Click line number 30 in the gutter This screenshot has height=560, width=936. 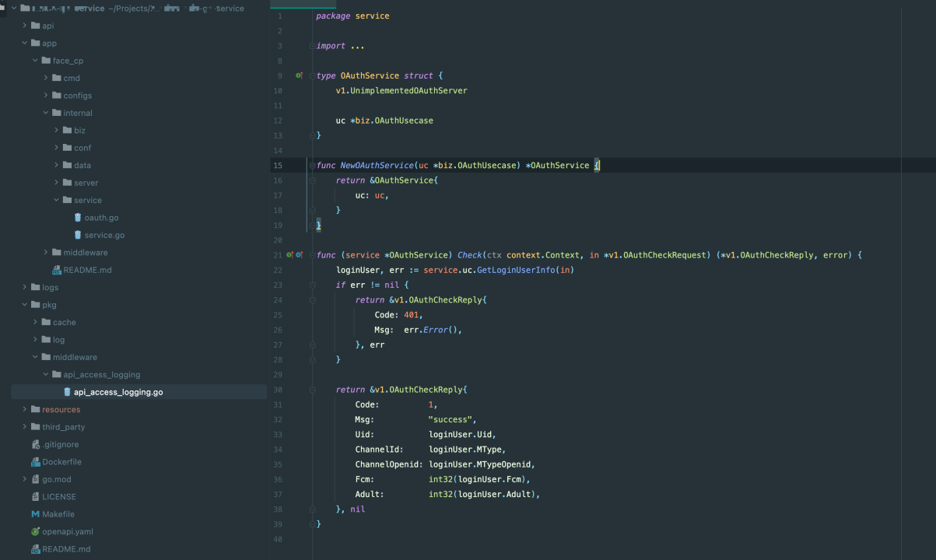pos(278,390)
